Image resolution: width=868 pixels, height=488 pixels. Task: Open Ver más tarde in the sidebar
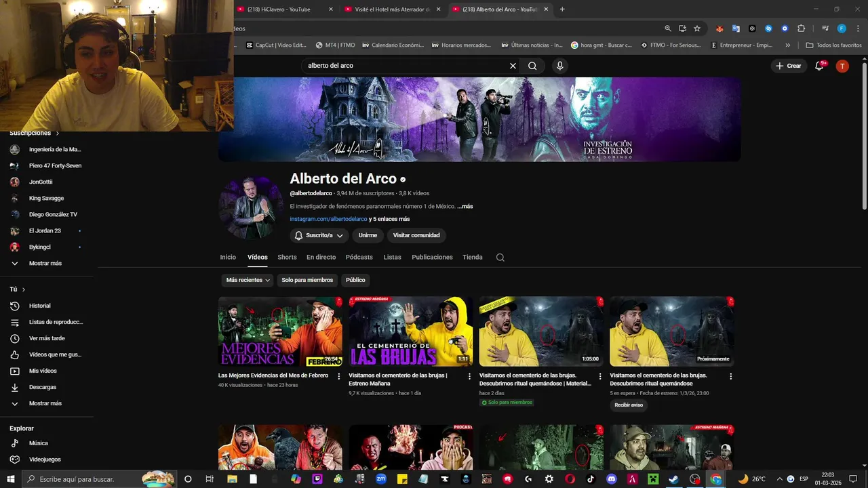tap(46, 338)
